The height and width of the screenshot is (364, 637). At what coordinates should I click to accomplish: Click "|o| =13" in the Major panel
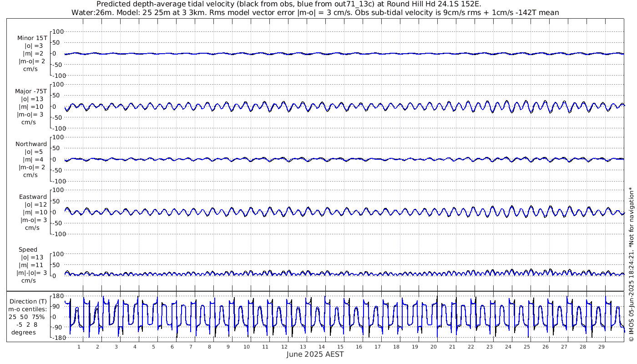[x=32, y=99]
